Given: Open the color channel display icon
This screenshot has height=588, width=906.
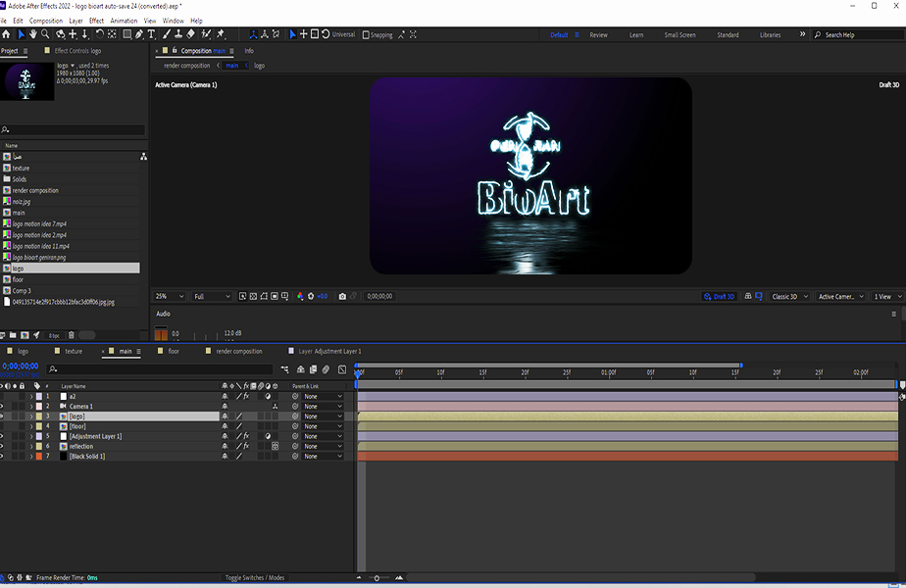Looking at the screenshot, I should pos(300,296).
